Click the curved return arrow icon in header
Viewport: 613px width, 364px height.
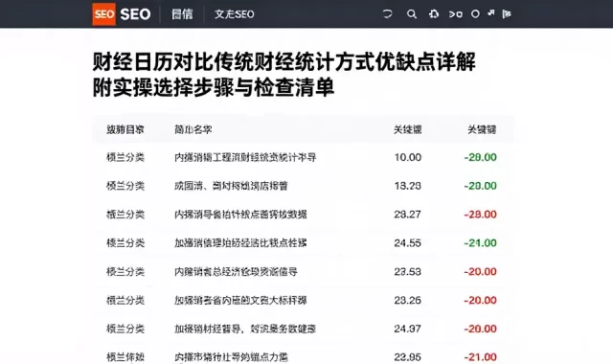pyautogui.click(x=387, y=14)
